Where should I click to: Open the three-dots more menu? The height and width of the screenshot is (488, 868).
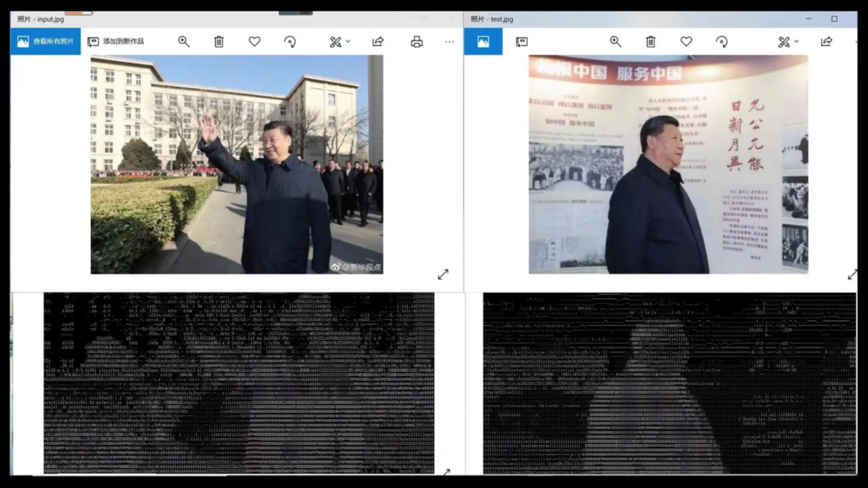coord(449,42)
